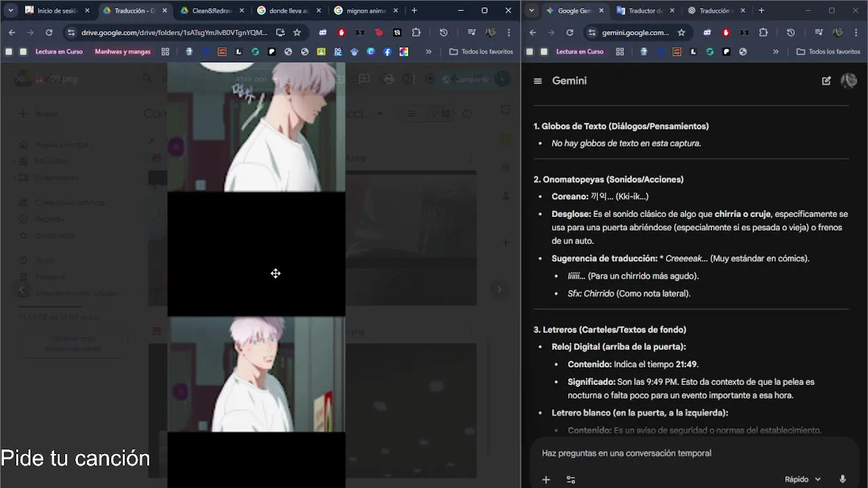Close the Clean&Redraw tab
Viewport: 868px width, 488px height.
[241, 11]
